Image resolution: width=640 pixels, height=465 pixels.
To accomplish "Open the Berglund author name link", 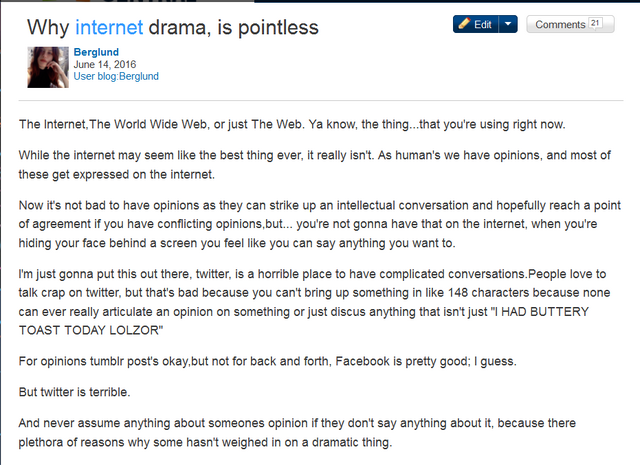I will click(96, 52).
